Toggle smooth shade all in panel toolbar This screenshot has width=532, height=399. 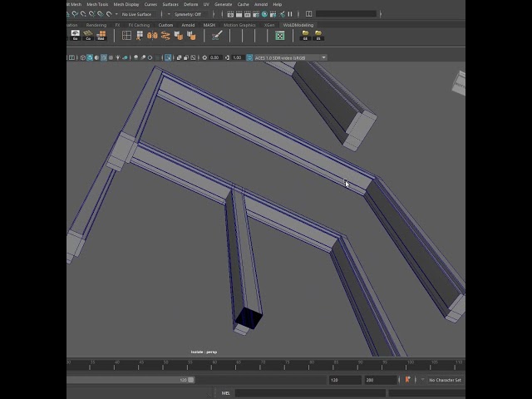[x=90, y=57]
